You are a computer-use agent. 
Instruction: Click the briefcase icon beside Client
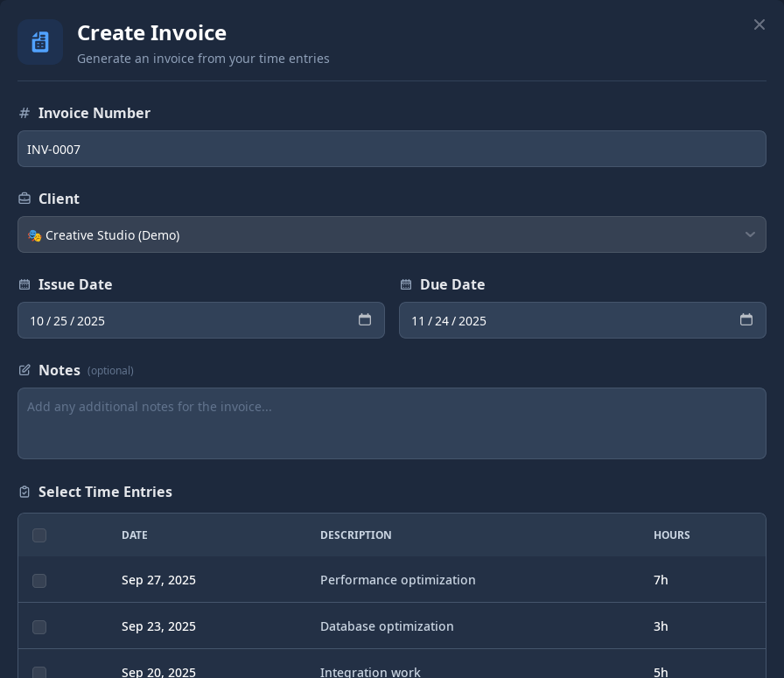24,199
